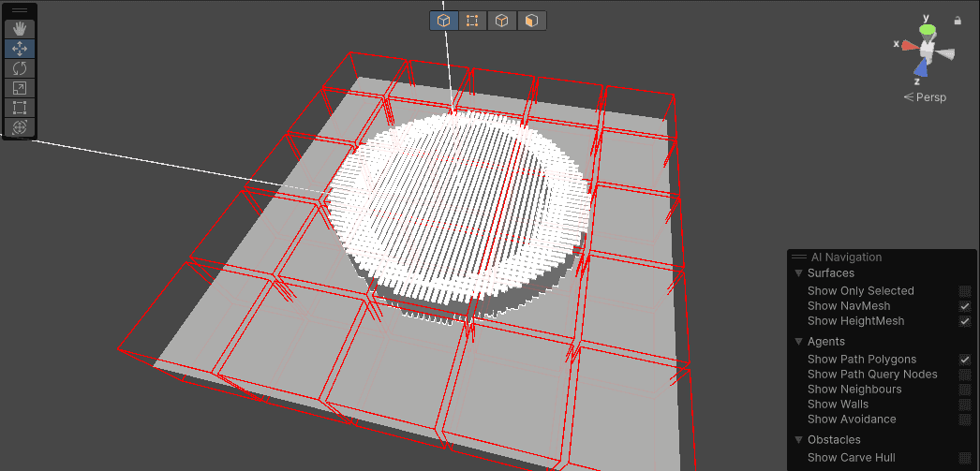Choose the vertex selection mode icon
Screen dimensions: 980x471
473,21
